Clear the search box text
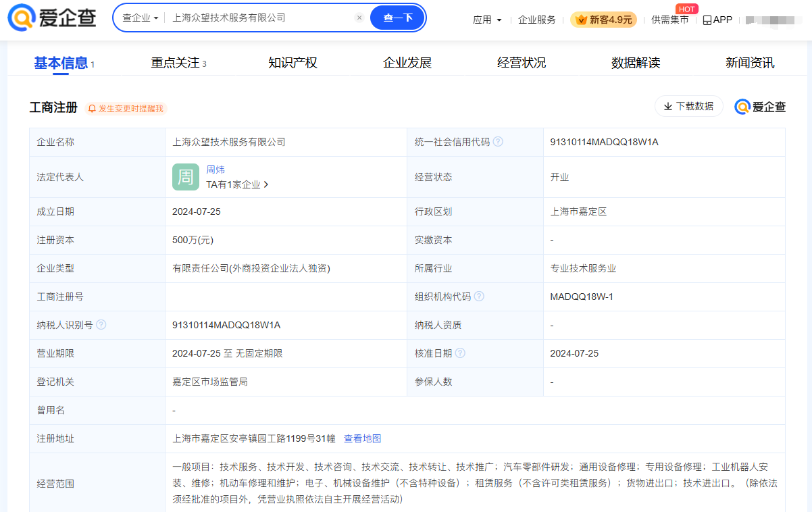Image resolution: width=812 pixels, height=512 pixels. point(359,18)
